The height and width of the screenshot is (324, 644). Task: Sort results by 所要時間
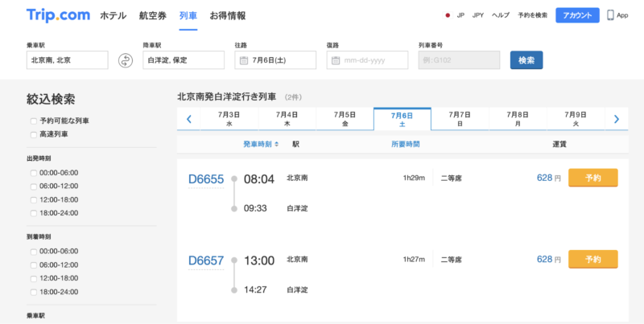(x=405, y=145)
